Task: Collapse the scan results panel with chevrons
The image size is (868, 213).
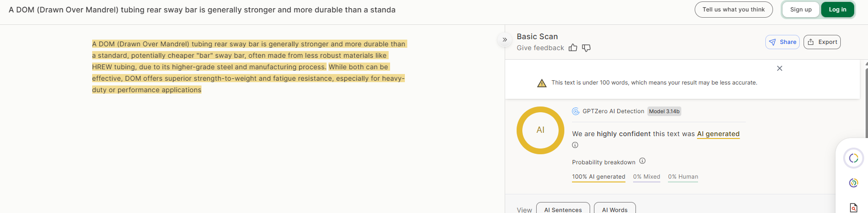Action: pos(505,40)
